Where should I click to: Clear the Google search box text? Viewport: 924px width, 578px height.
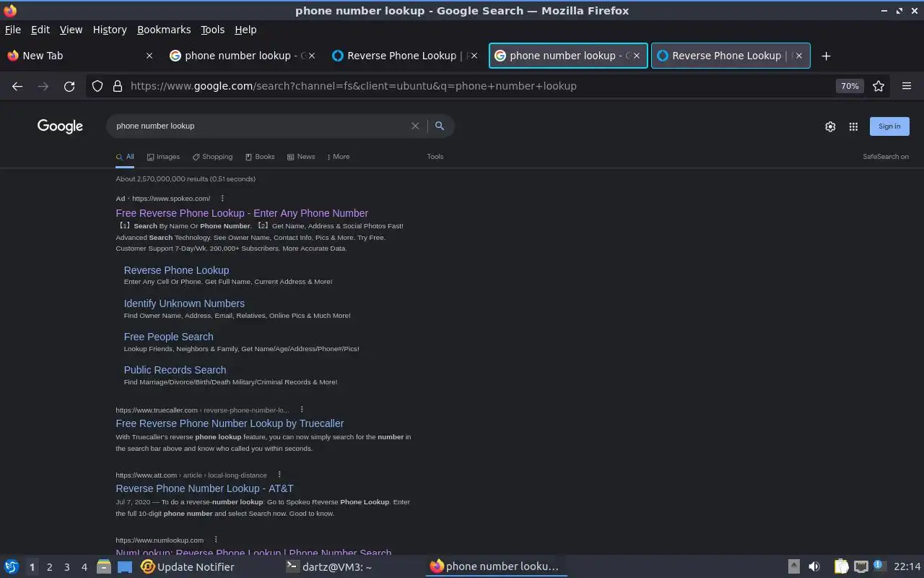click(x=415, y=126)
